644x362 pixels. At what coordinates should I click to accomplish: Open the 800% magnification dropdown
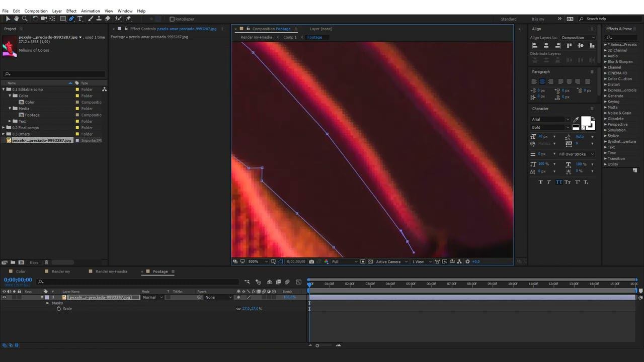pyautogui.click(x=257, y=261)
